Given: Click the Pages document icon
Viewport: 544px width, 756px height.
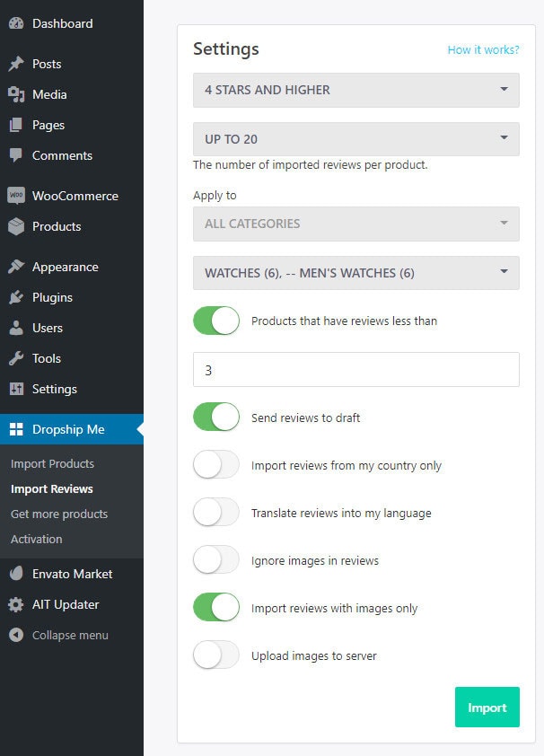Looking at the screenshot, I should 16,125.
